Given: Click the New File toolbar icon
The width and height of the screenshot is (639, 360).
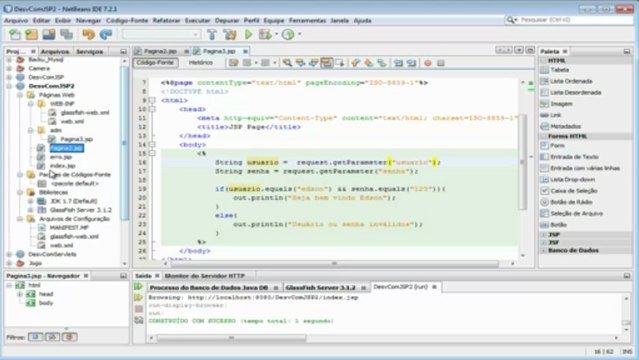Looking at the screenshot, I should coord(15,35).
